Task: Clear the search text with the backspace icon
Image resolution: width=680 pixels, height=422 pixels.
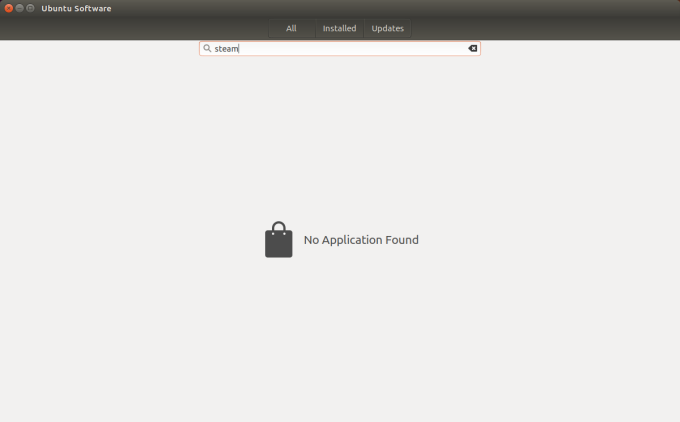Action: (473, 49)
